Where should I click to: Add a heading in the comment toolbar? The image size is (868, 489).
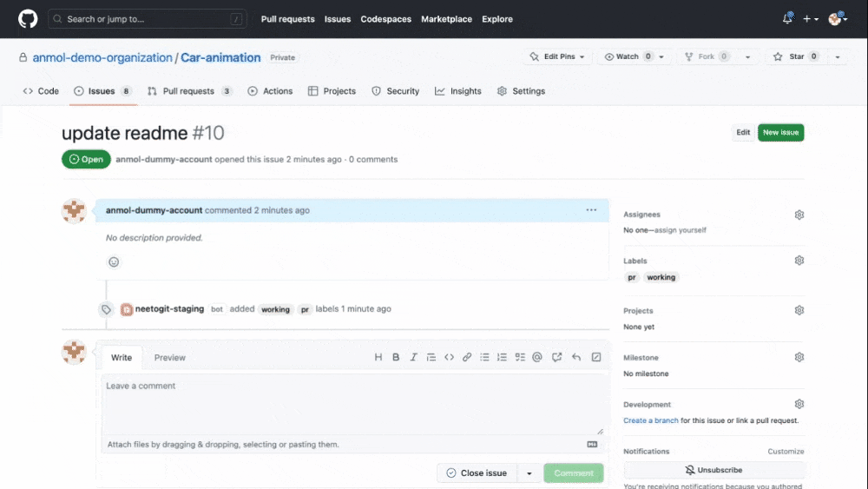378,357
